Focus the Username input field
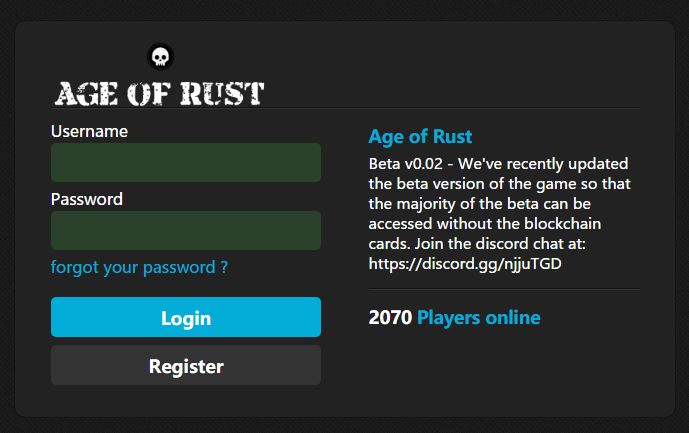This screenshot has width=689, height=433. 186,162
